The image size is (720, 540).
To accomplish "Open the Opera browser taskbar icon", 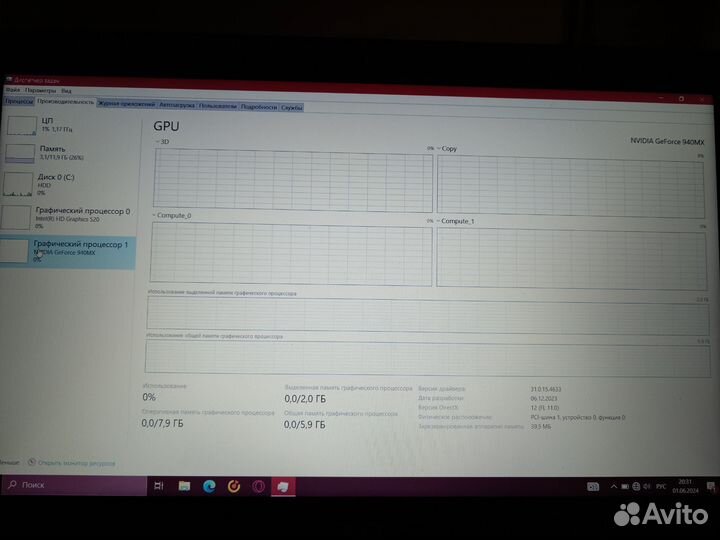I will tap(258, 486).
